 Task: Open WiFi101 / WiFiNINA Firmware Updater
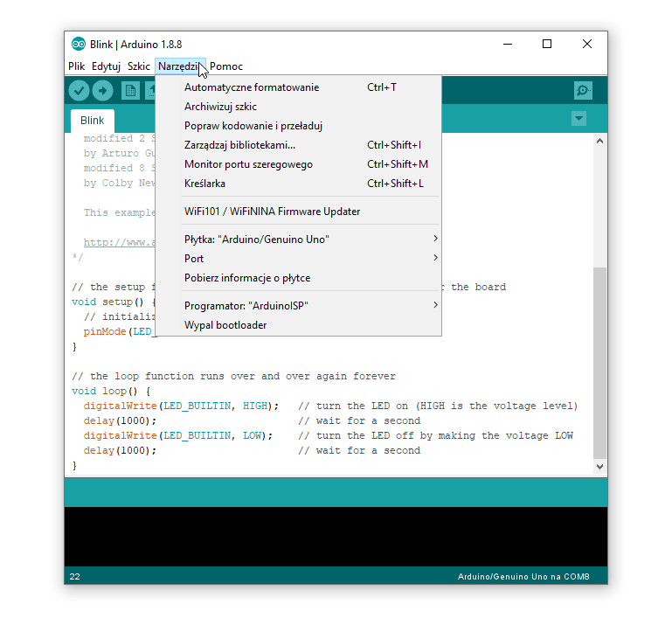pyautogui.click(x=299, y=212)
